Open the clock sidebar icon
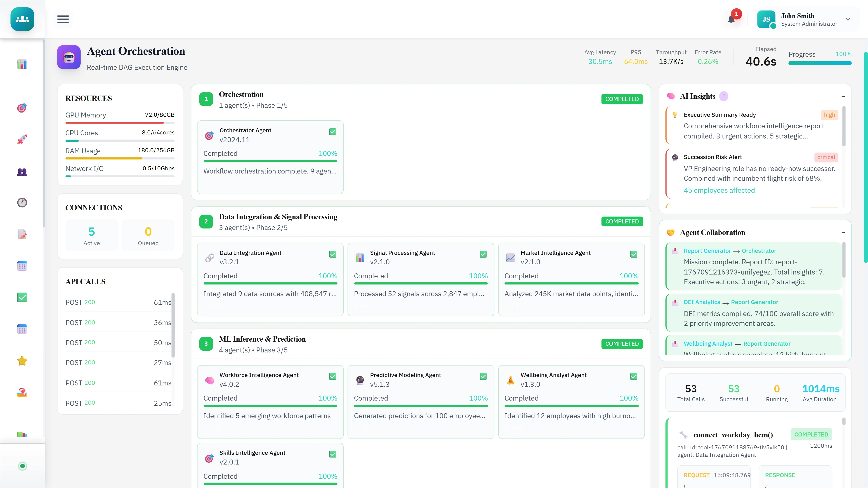868x488 pixels. tap(22, 202)
